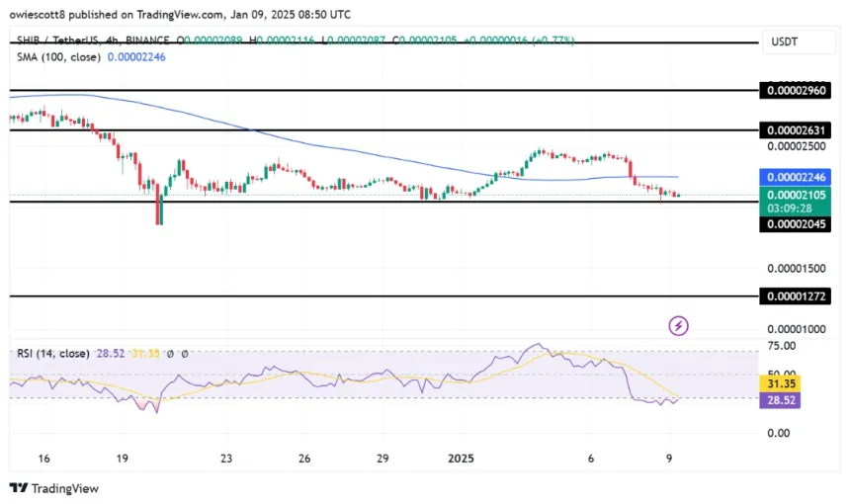
Task: Click the RSI (14, close) indicator label
Action: click(50, 353)
